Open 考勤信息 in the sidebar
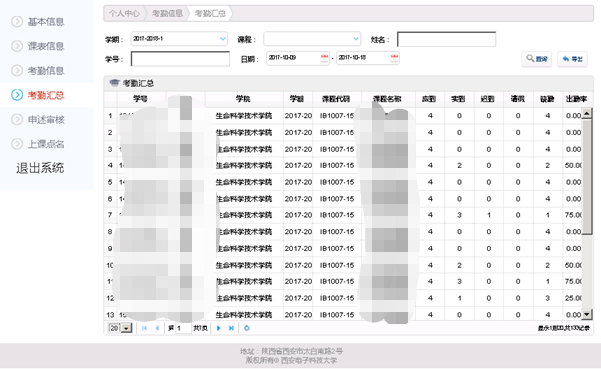 pos(46,71)
